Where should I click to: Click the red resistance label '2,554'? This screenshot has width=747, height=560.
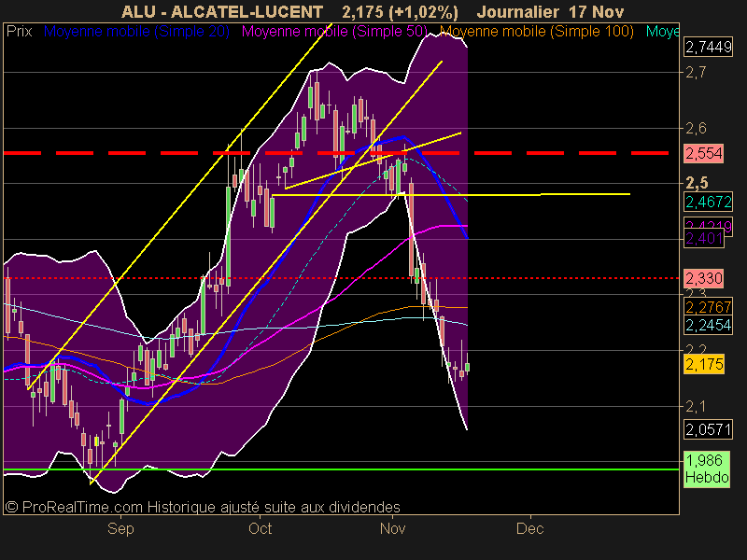click(x=704, y=153)
